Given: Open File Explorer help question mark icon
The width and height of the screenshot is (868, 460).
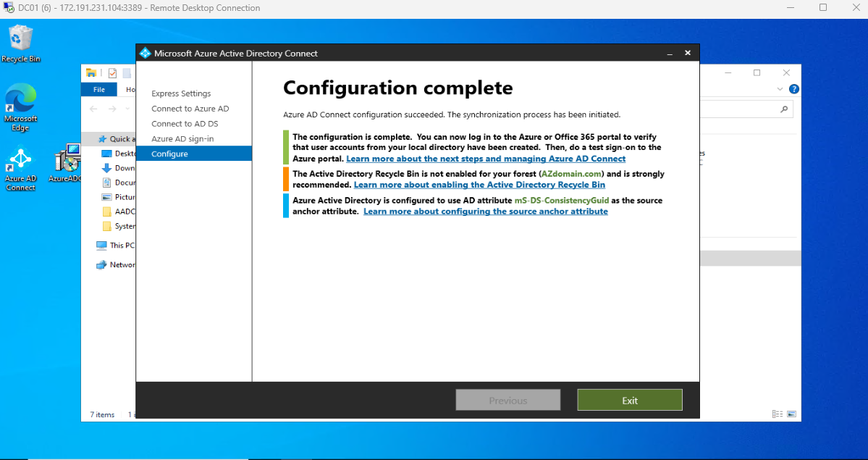Looking at the screenshot, I should coord(794,89).
